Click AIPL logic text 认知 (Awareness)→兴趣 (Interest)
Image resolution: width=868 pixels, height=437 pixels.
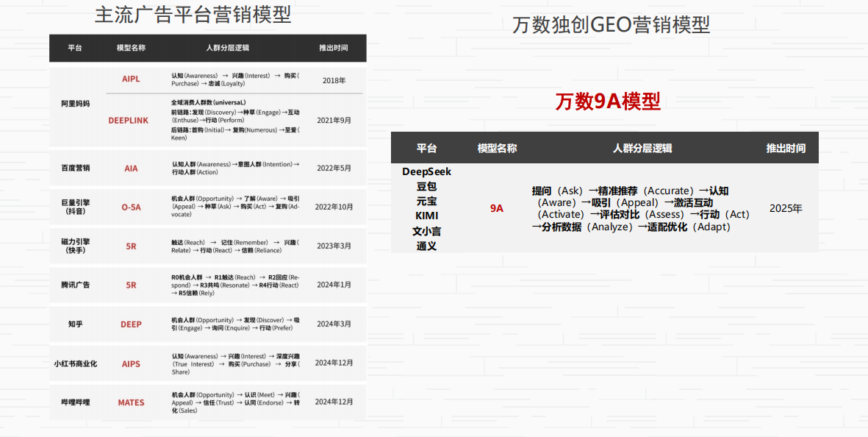point(235,79)
